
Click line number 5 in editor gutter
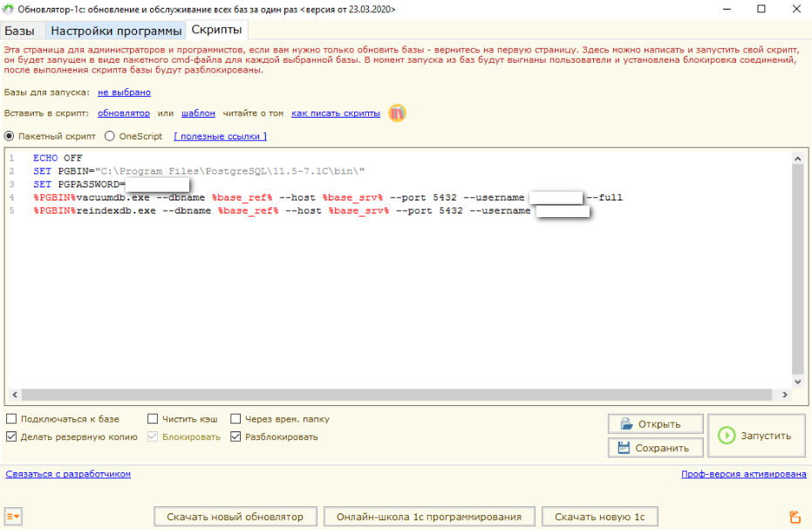click(11, 211)
